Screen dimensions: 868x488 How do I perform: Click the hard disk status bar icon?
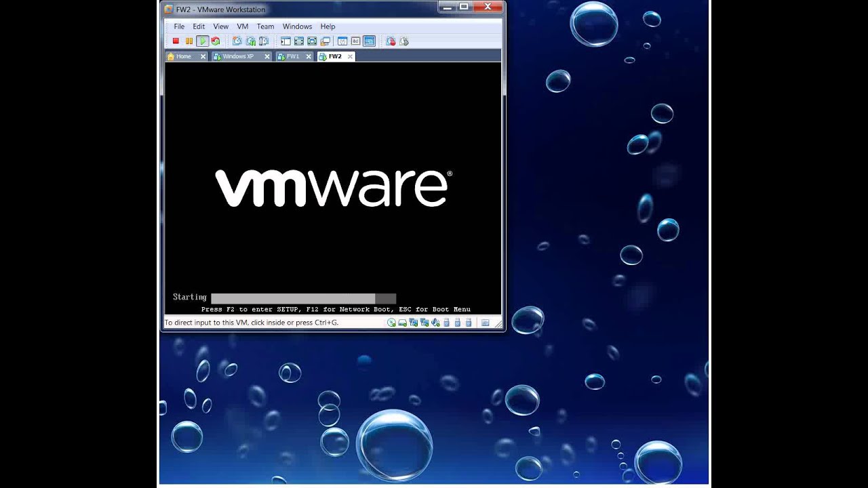402,323
